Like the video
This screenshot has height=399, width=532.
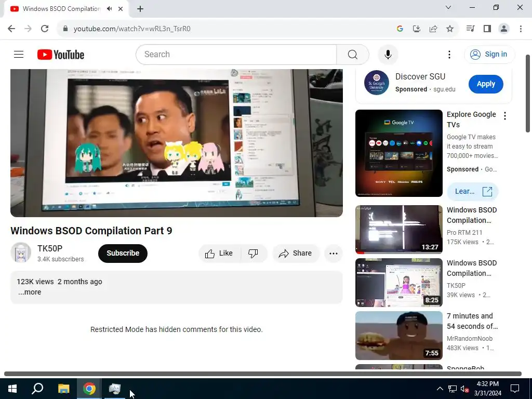pyautogui.click(x=219, y=253)
